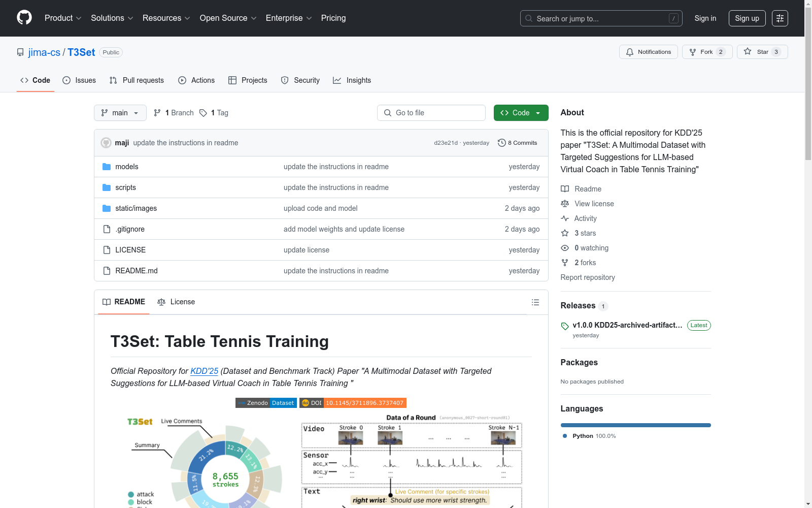Open the jima-cs owner link
The height and width of the screenshot is (508, 812).
click(44, 52)
